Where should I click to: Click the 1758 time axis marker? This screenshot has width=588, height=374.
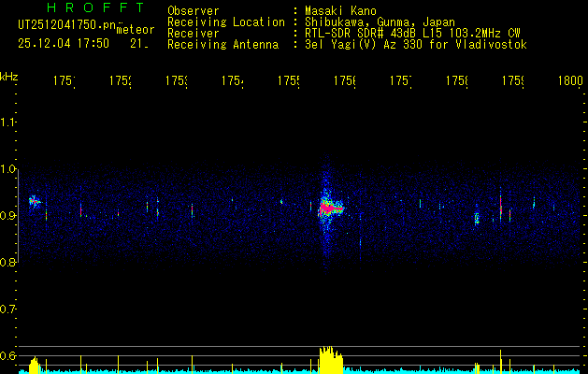457,80
